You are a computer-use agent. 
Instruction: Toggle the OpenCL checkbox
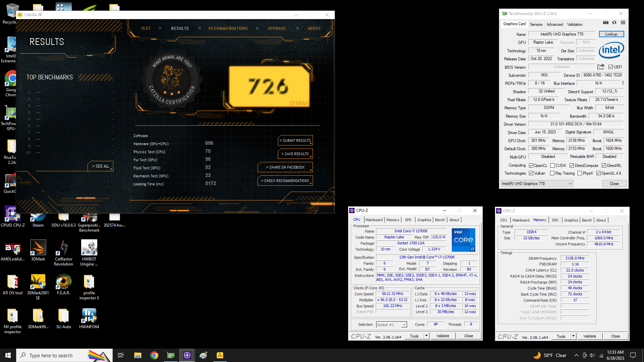pos(531,166)
